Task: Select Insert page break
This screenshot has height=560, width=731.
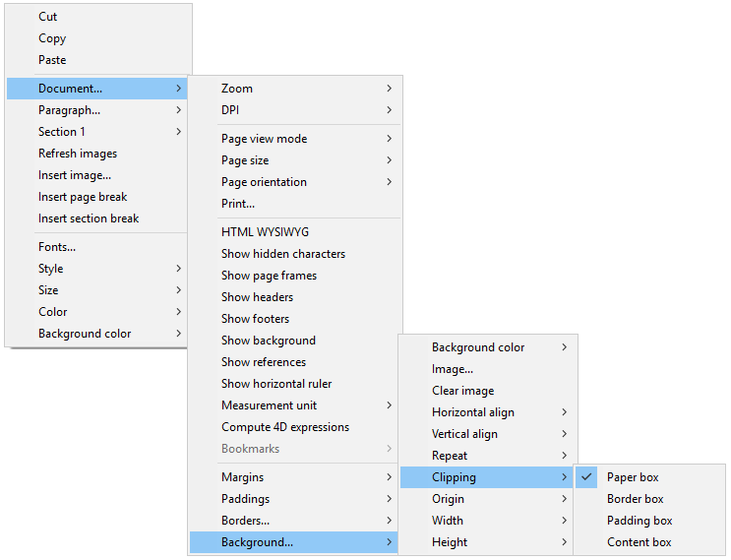Action: click(x=83, y=197)
